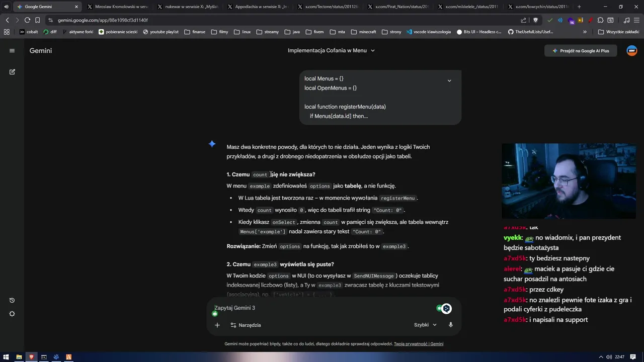Click the Brave Shields lion icon
The image size is (644, 362).
tap(535, 20)
